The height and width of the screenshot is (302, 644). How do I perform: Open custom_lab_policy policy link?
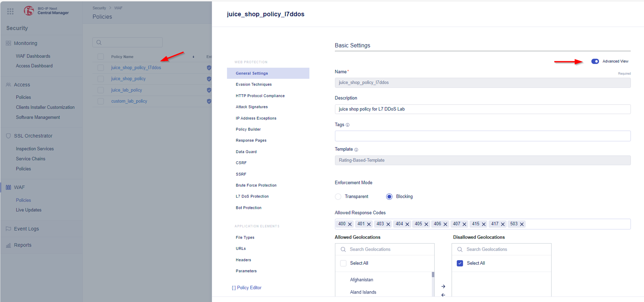point(129,101)
